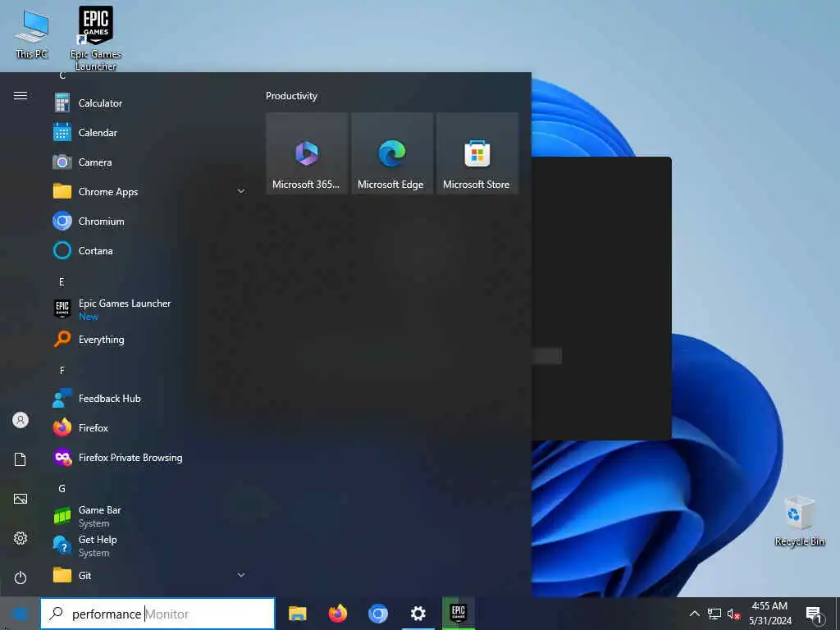
Task: Open the network status tray icon
Action: (714, 614)
